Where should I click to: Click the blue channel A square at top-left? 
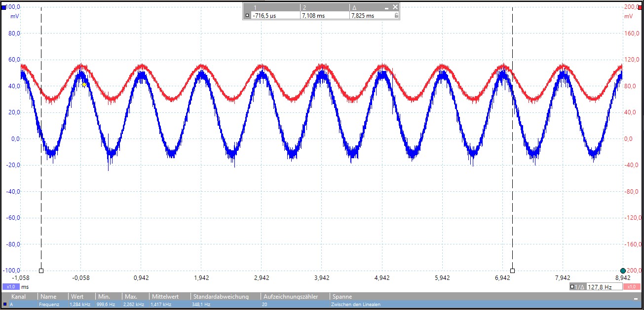[x=3, y=7]
